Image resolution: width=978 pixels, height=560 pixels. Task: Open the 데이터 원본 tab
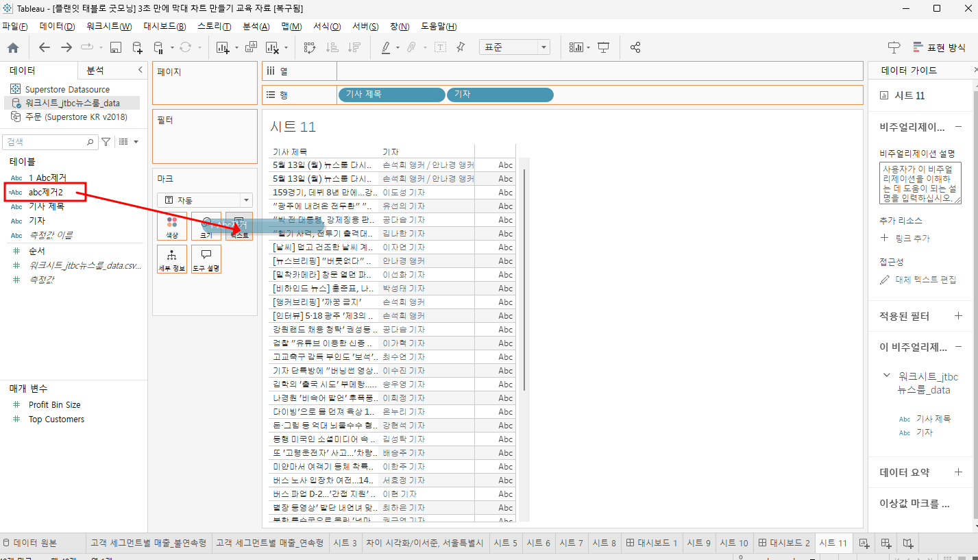point(29,543)
